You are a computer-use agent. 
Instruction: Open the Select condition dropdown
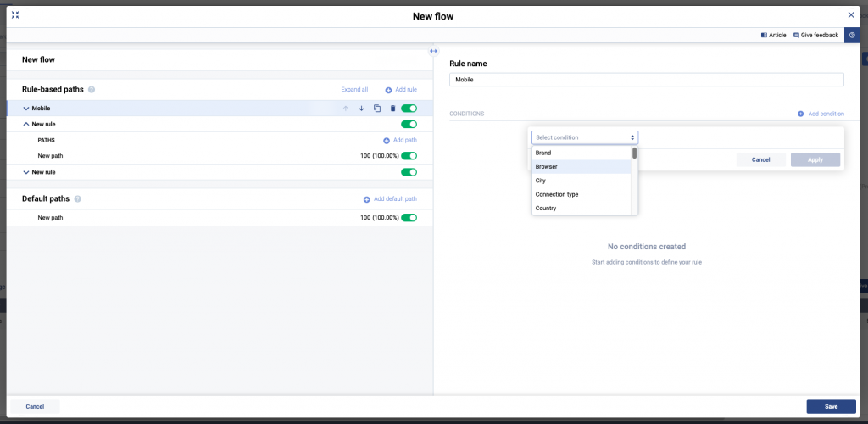pos(585,137)
